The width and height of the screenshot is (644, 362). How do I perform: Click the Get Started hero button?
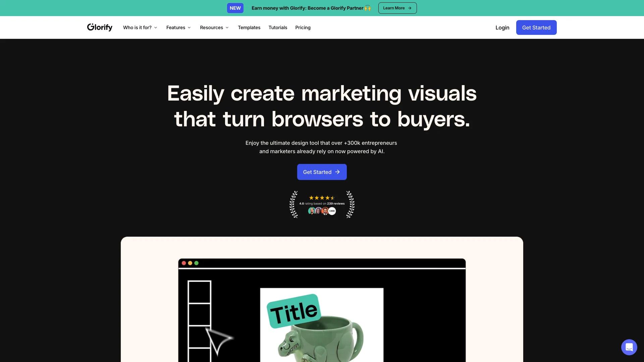[322, 172]
